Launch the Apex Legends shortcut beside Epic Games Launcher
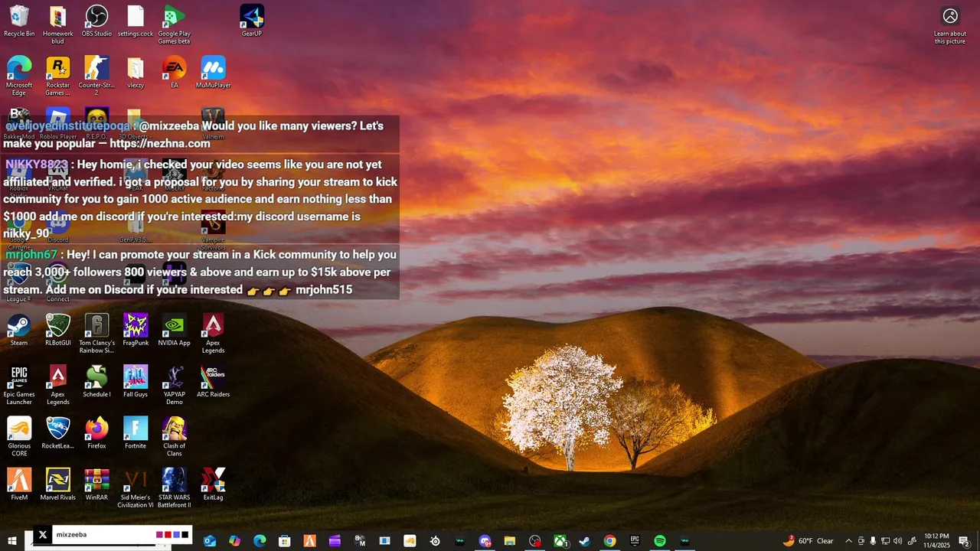Viewport: 980px width, 551px height. point(57,385)
